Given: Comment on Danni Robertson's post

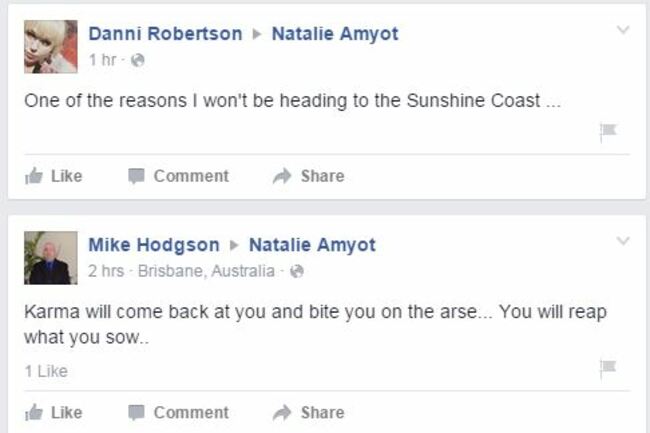Looking at the screenshot, I should click(178, 176).
